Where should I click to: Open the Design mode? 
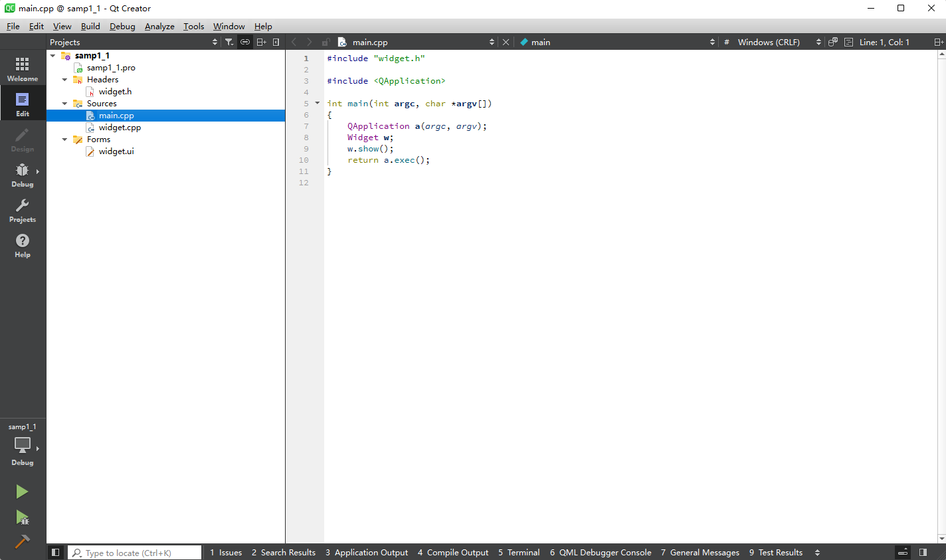[x=23, y=140]
